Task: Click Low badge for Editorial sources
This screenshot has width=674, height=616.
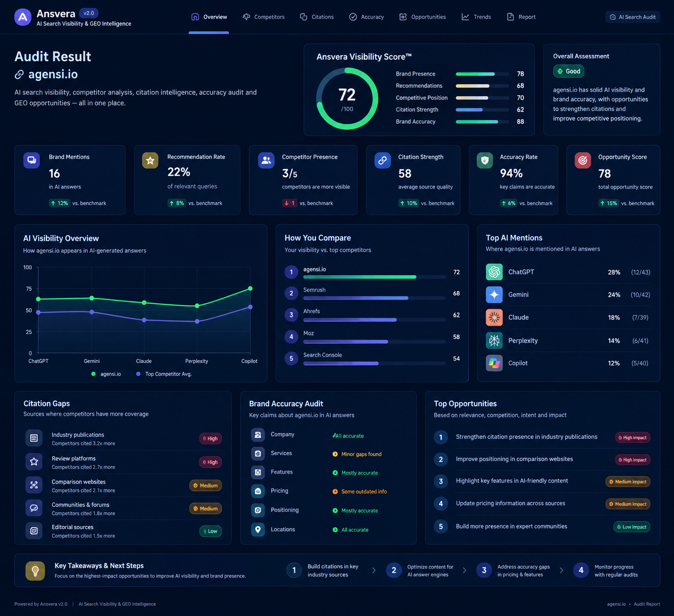Action: (x=211, y=531)
